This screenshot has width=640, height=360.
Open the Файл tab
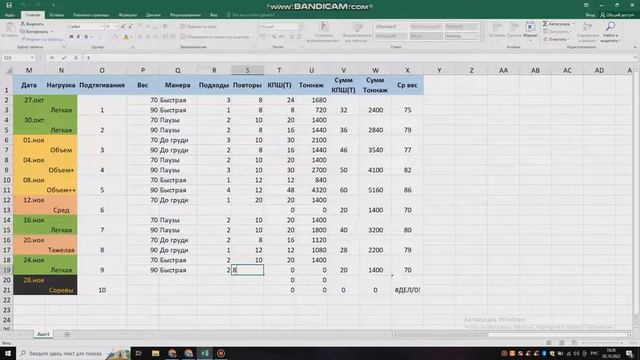pos(10,15)
